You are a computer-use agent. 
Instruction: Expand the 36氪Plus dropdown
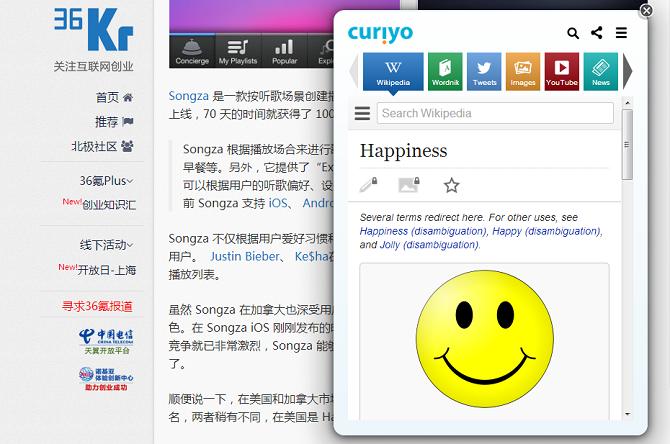pos(106,181)
